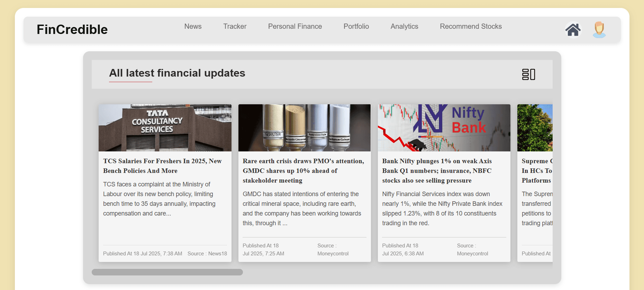Click 'Source : News18' on TCS card
644x290 pixels.
pos(207,254)
